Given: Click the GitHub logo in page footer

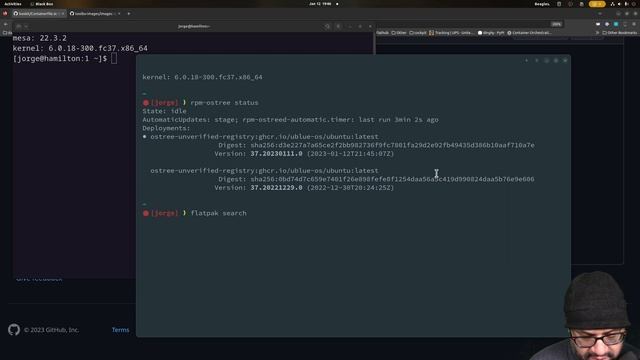Looking at the screenshot, I should (x=14, y=330).
